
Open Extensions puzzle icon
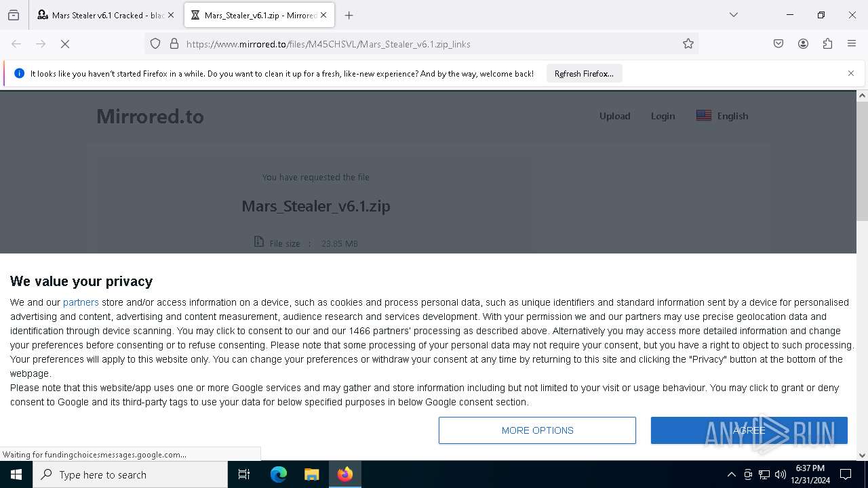[827, 44]
